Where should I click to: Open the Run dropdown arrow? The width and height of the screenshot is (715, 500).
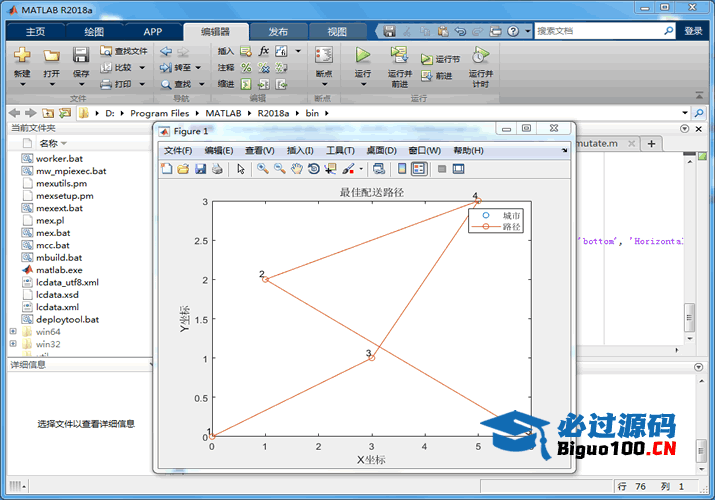coord(363,84)
